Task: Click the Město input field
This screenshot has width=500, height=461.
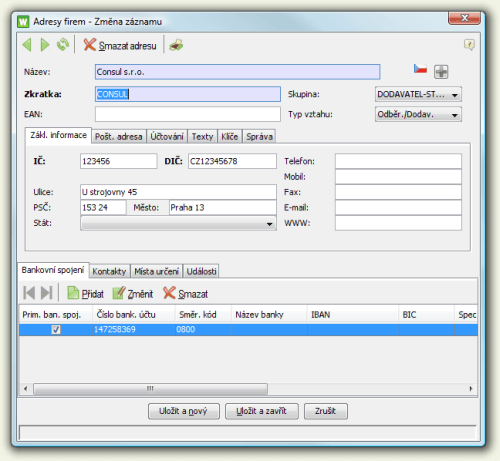Action: [x=223, y=208]
